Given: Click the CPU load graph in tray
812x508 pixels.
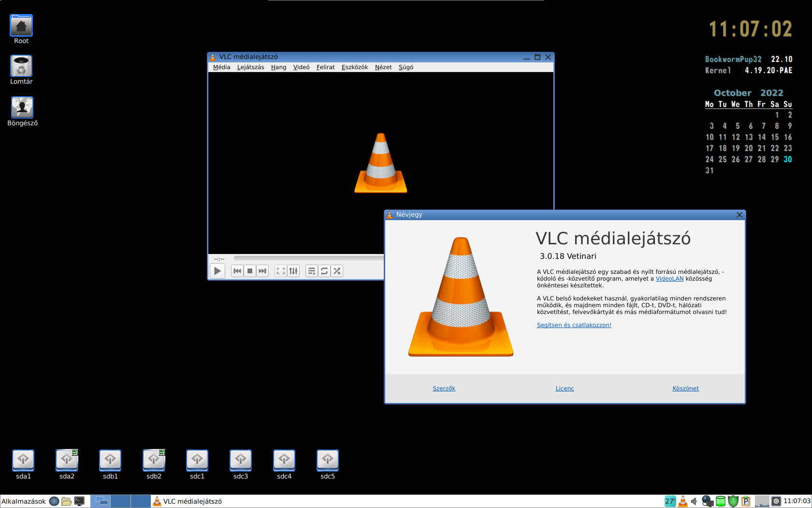Looking at the screenshot, I should 762,501.
